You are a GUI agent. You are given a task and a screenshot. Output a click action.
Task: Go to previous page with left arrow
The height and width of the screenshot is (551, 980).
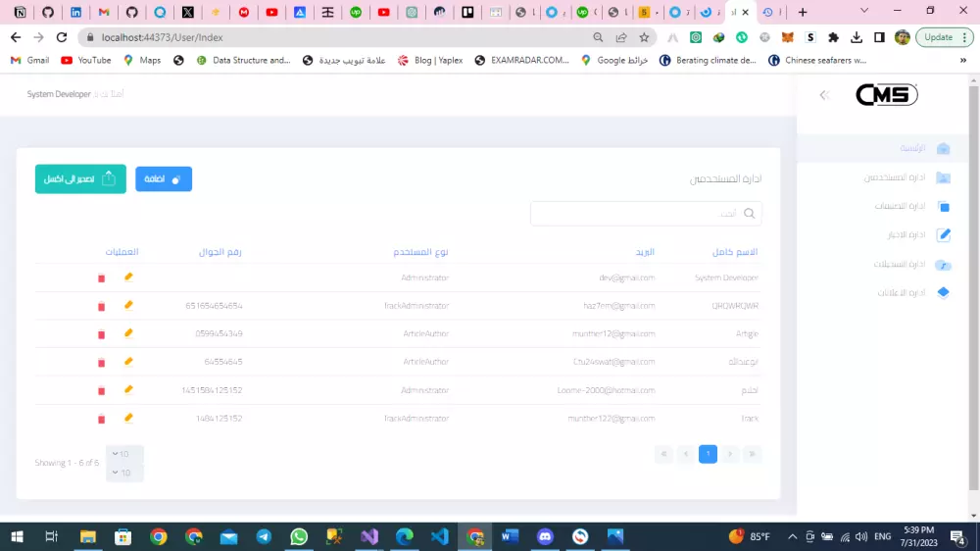pyautogui.click(x=686, y=453)
